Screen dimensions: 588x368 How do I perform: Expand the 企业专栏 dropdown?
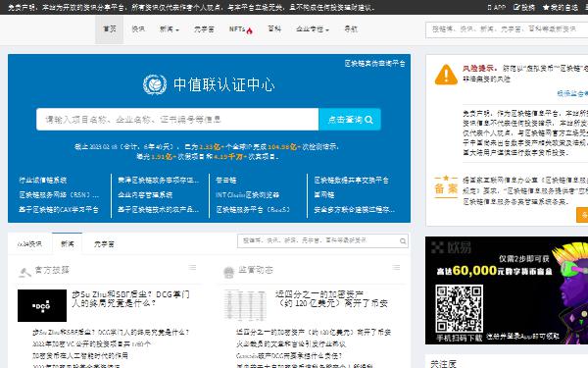[x=312, y=29]
